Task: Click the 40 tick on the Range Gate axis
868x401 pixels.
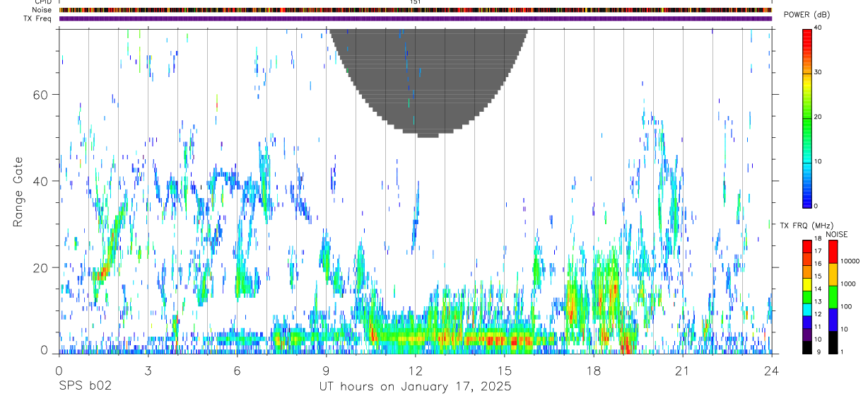Action: [x=40, y=181]
